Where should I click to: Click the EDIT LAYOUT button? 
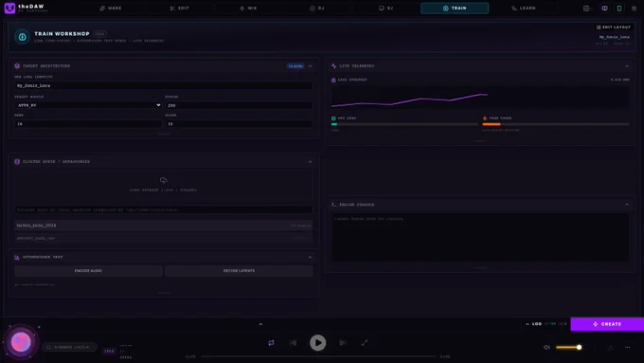(613, 27)
